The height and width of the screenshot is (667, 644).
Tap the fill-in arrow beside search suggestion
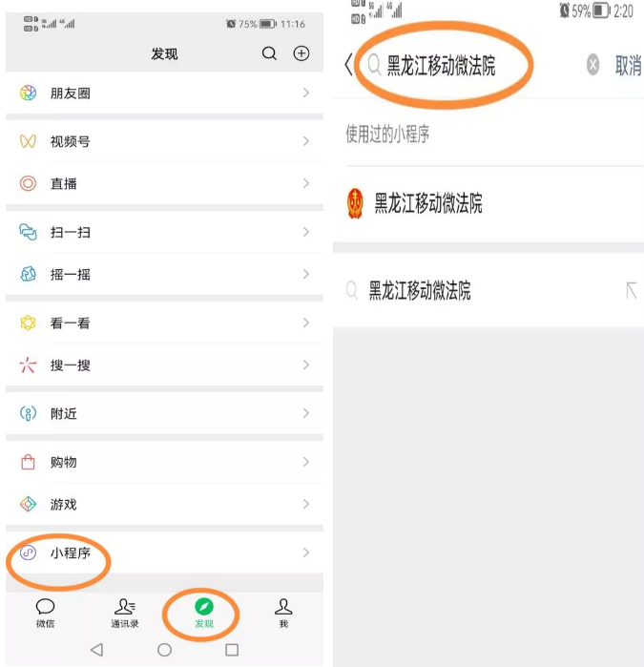pyautogui.click(x=632, y=290)
